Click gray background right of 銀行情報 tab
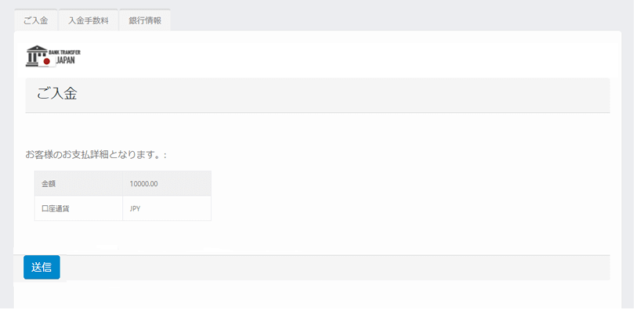This screenshot has width=644, height=310. 394,16
